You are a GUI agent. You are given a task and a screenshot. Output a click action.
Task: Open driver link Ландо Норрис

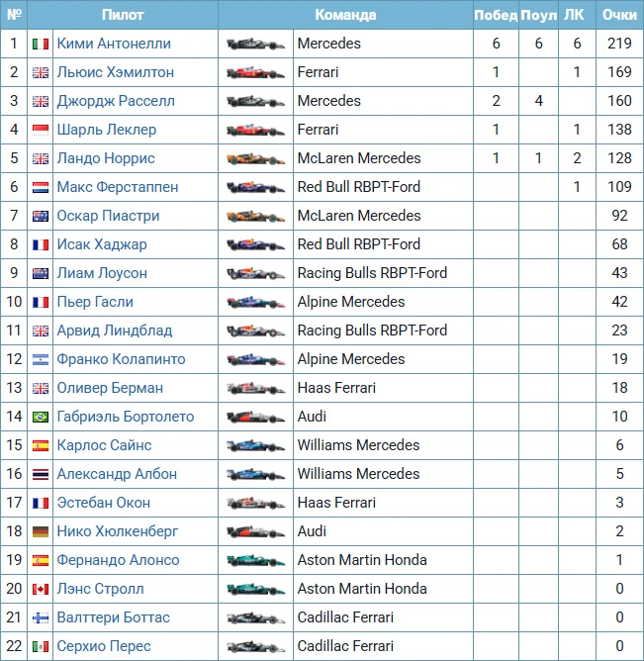(106, 158)
